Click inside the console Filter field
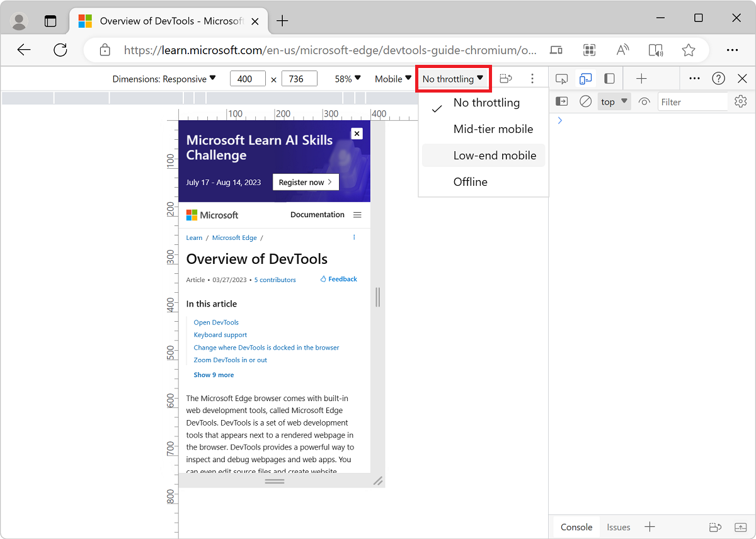This screenshot has width=756, height=539. [693, 101]
